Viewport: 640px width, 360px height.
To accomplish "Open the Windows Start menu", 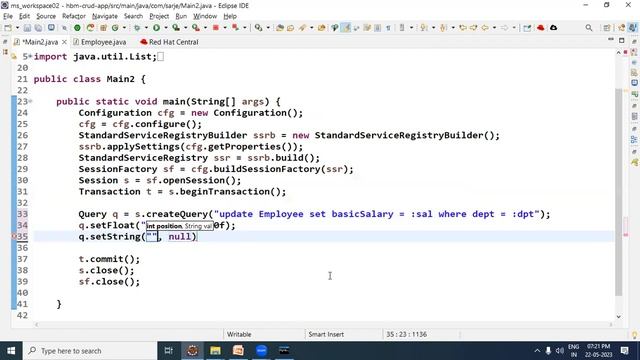I will pos(11,351).
